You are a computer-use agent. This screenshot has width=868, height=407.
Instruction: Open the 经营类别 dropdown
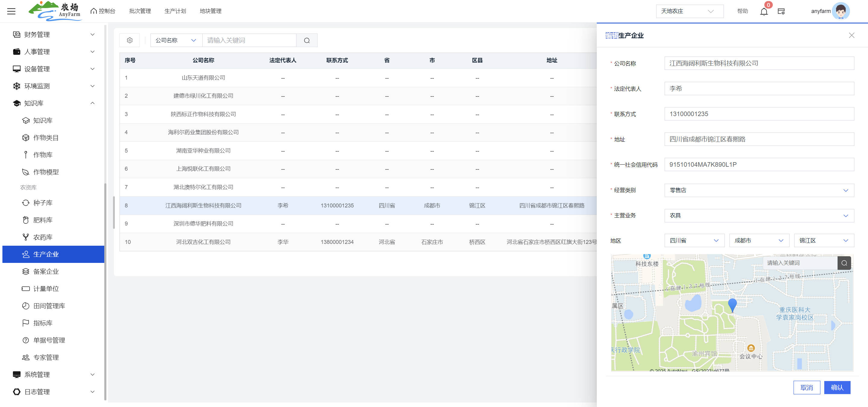pyautogui.click(x=759, y=190)
